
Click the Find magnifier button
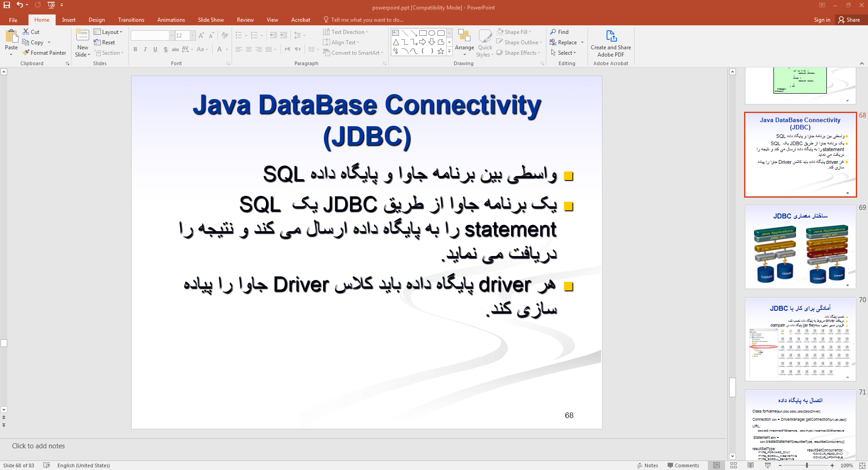(x=559, y=32)
